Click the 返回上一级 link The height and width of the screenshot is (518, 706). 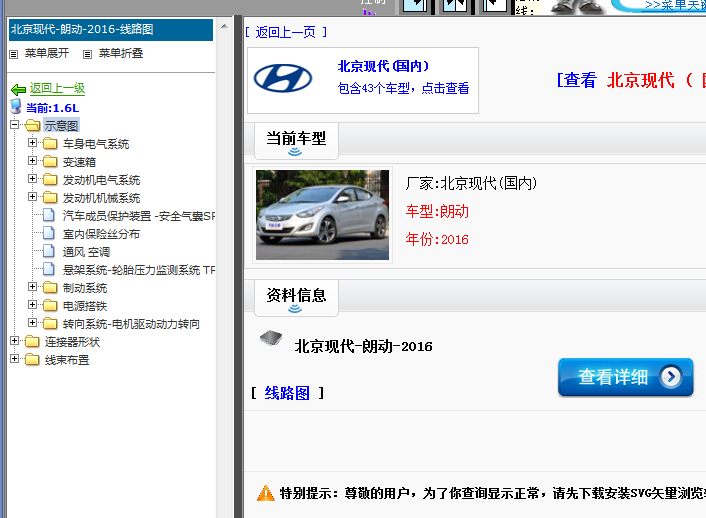[x=57, y=88]
